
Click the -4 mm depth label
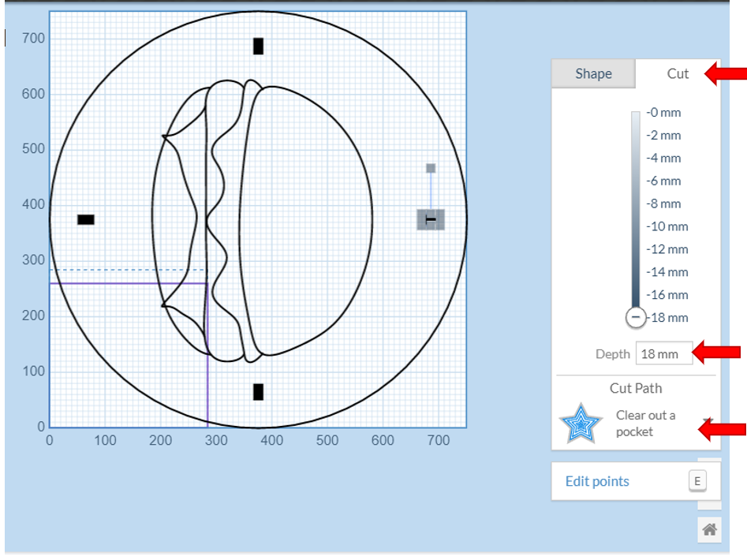coord(663,158)
